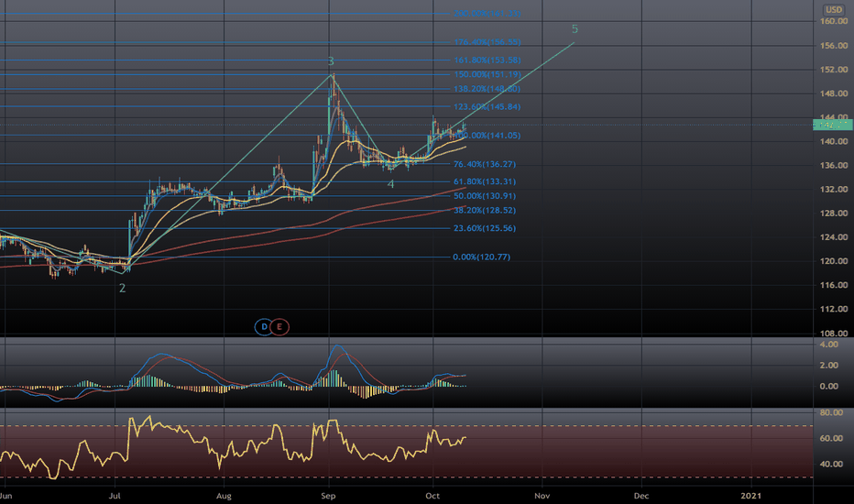Click the Elliott wave label 5
The height and width of the screenshot is (504, 854).
tap(575, 29)
